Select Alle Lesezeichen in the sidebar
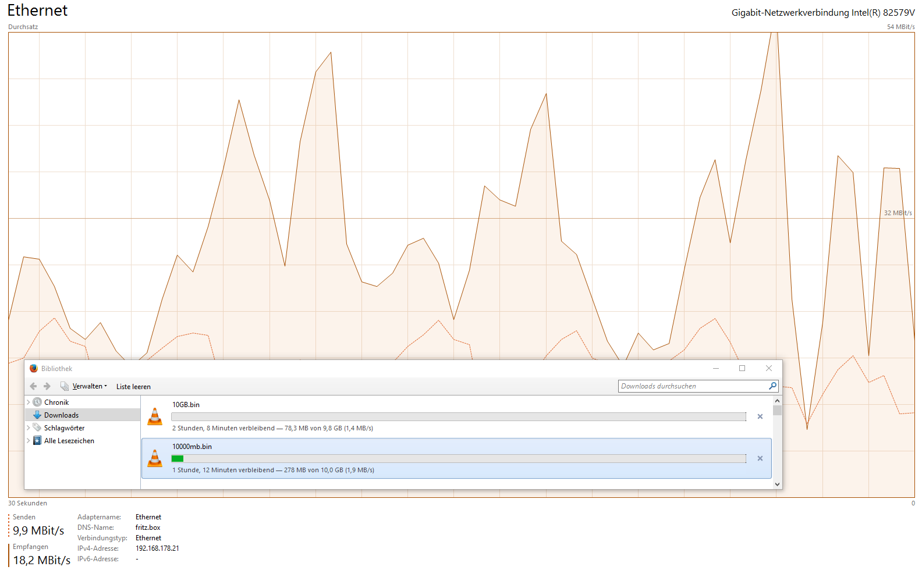Image resolution: width=922 pixels, height=588 pixels. pos(69,441)
